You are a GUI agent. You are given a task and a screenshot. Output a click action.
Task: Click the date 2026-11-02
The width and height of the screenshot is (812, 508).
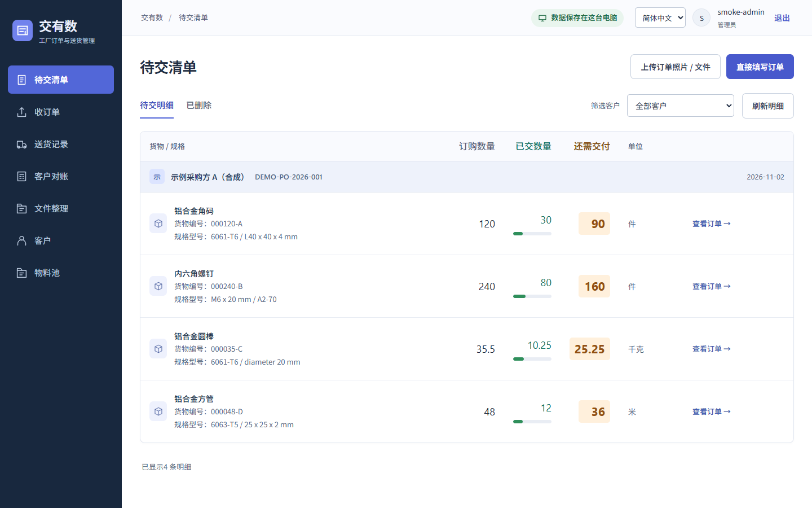pyautogui.click(x=765, y=177)
